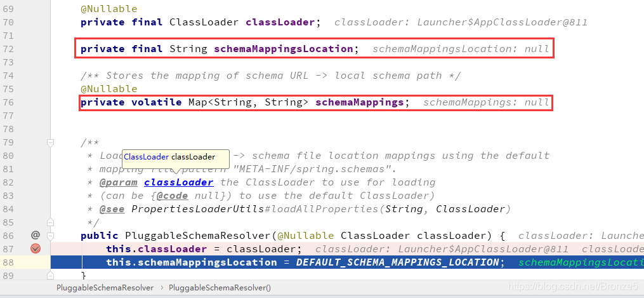Screen dimensions: 644x298
Task: Collapse the Javadoc end fold at line 85
Action: (x=51, y=222)
